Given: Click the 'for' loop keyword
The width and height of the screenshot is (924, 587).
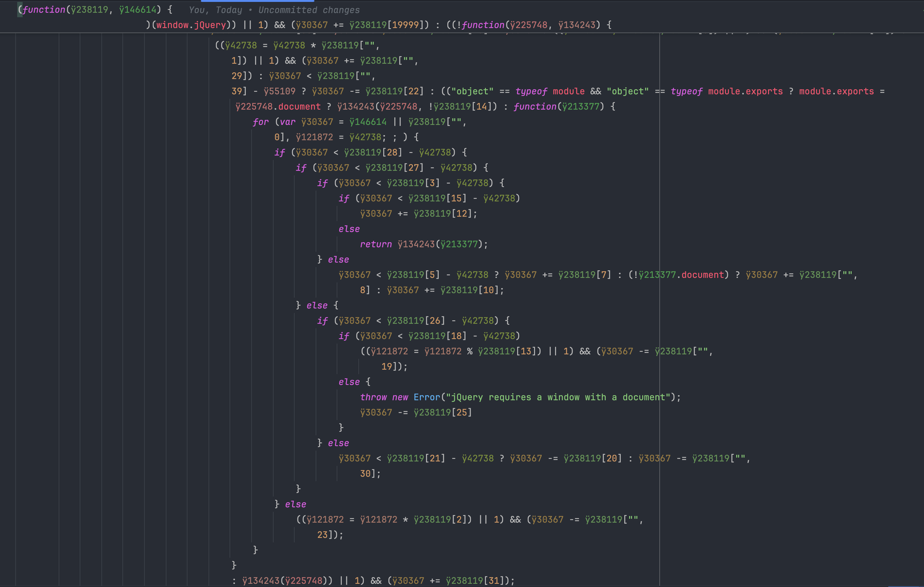Looking at the screenshot, I should point(260,122).
